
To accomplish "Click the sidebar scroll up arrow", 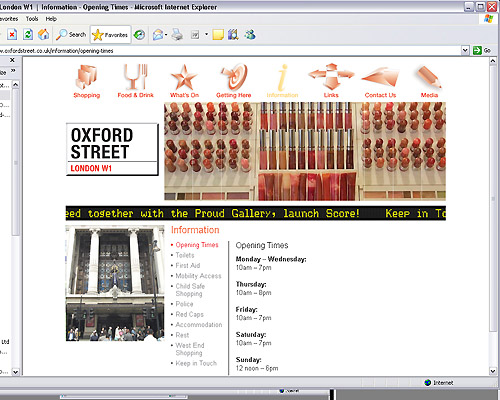I will (15, 85).
